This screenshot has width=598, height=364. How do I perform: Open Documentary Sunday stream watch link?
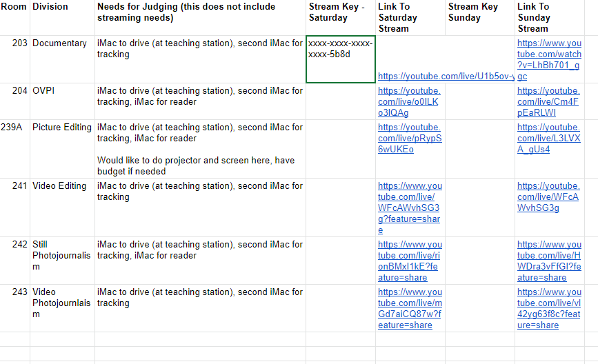tap(549, 59)
